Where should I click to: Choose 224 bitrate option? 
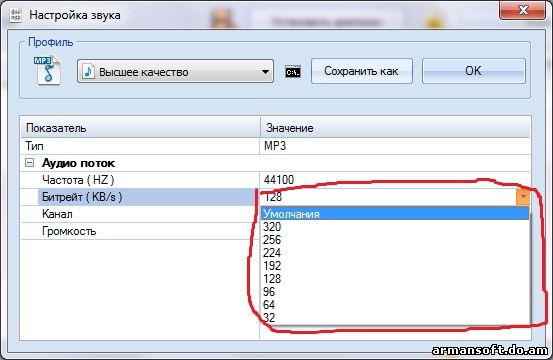395,253
